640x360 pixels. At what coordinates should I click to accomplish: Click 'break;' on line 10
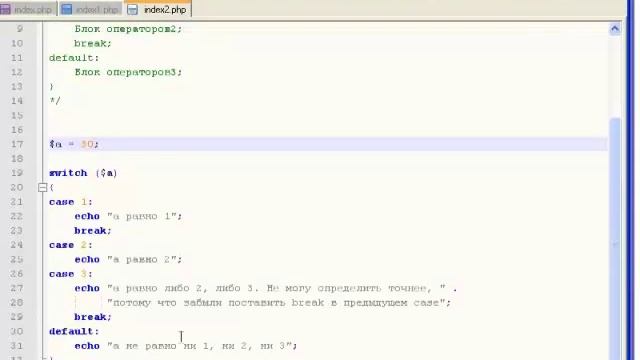click(93, 43)
